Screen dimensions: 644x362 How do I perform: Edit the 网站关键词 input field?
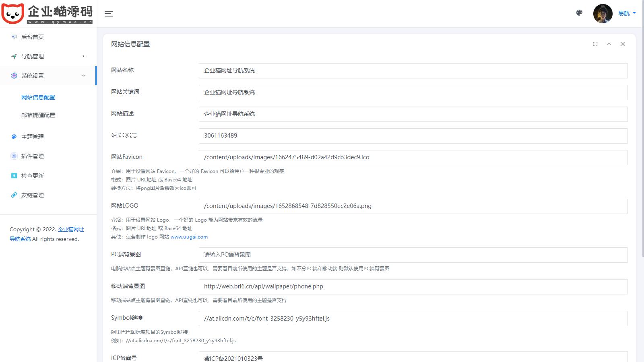(413, 93)
